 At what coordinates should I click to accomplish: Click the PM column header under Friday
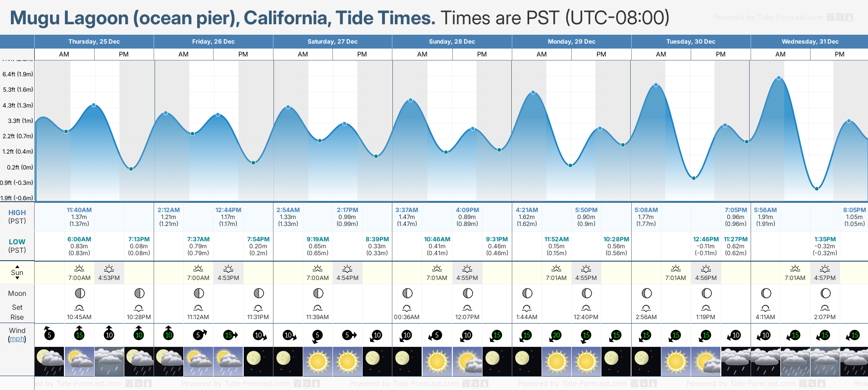[243, 55]
